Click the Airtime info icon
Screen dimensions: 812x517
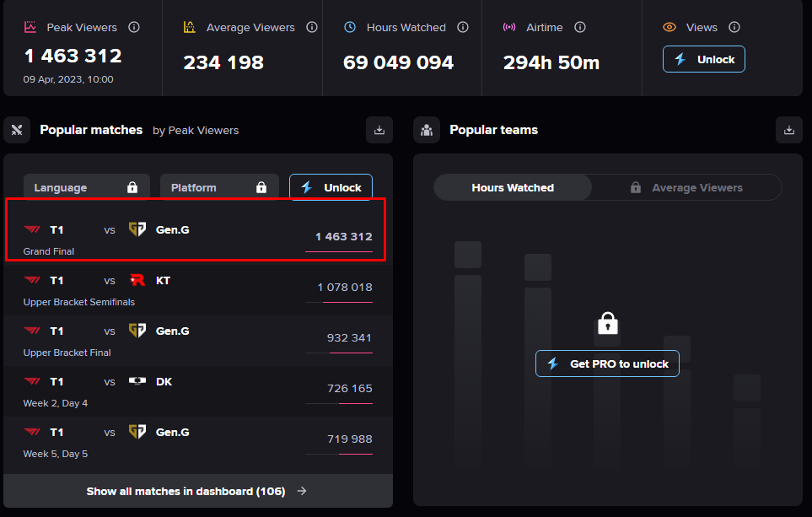point(580,27)
